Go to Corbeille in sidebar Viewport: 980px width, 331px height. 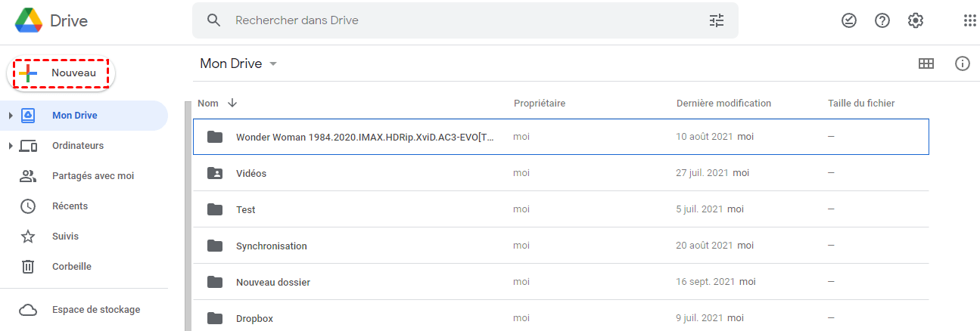[71, 267]
